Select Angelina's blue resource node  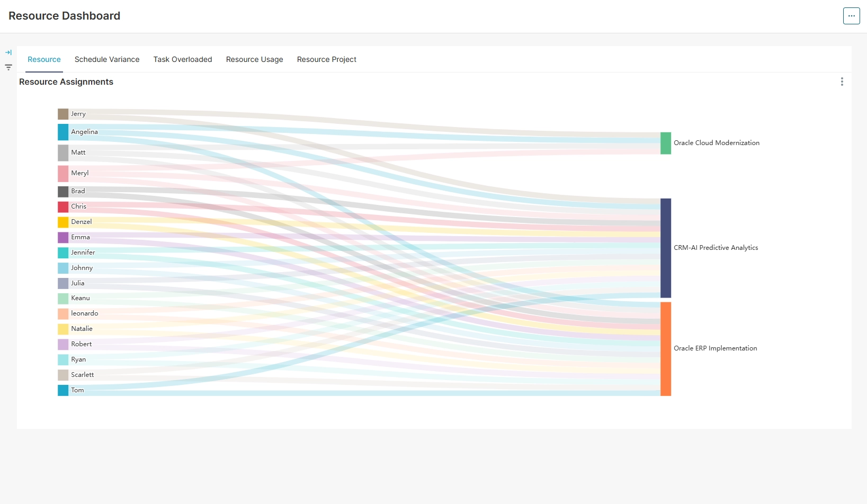(63, 132)
